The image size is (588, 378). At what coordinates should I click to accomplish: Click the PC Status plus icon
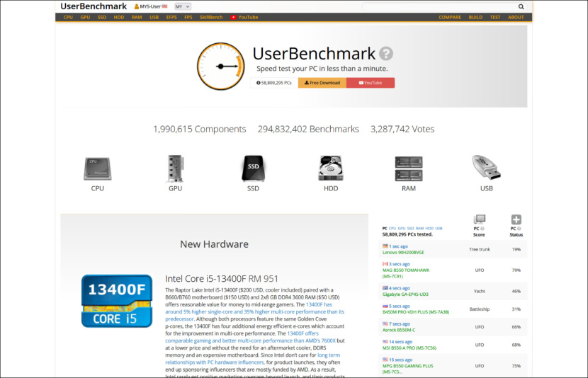tap(516, 219)
